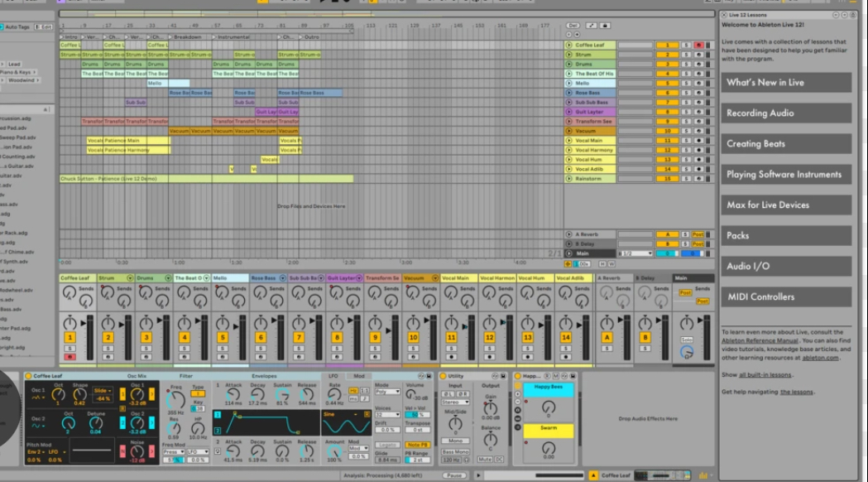Click the Coffee Leaf track play icon

[568, 45]
